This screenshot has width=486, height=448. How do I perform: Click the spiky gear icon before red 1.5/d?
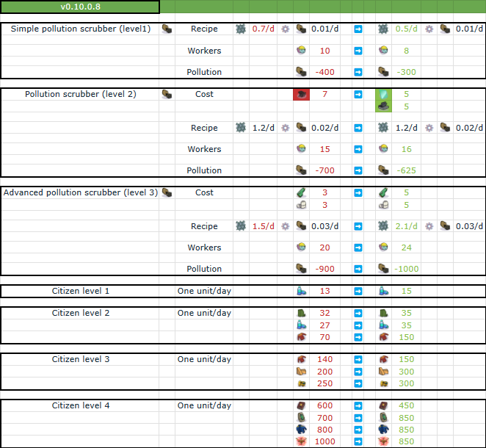241,226
